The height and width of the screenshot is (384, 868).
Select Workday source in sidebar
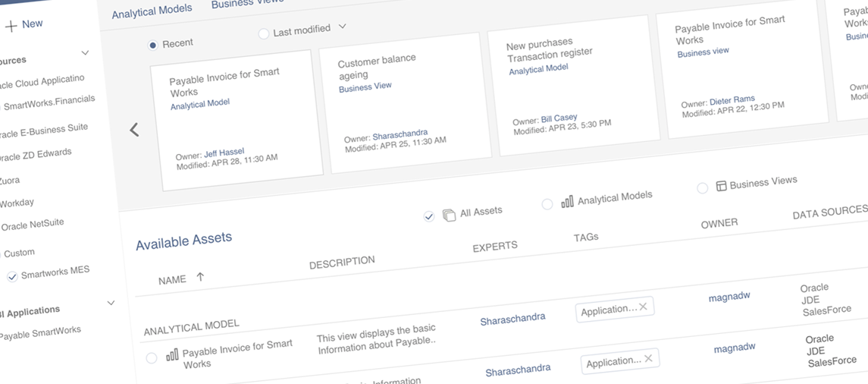17,203
